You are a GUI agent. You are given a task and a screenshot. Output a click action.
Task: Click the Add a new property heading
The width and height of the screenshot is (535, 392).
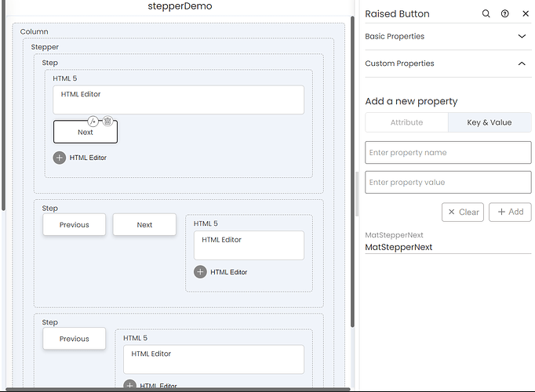click(x=411, y=101)
